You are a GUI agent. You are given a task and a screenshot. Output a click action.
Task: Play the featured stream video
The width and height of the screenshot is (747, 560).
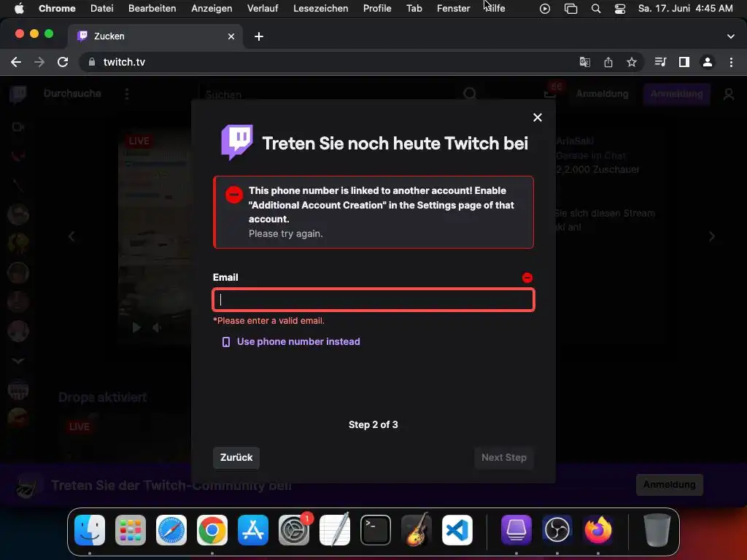[136, 327]
